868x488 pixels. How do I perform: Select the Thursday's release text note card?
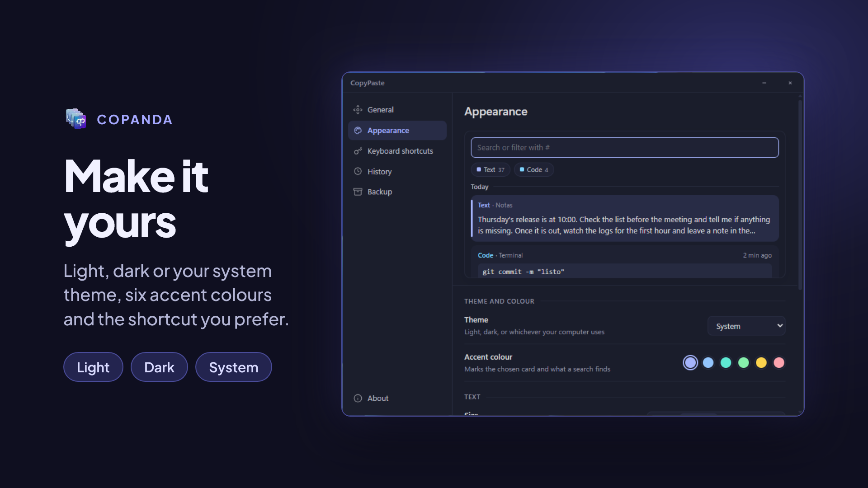(x=625, y=218)
